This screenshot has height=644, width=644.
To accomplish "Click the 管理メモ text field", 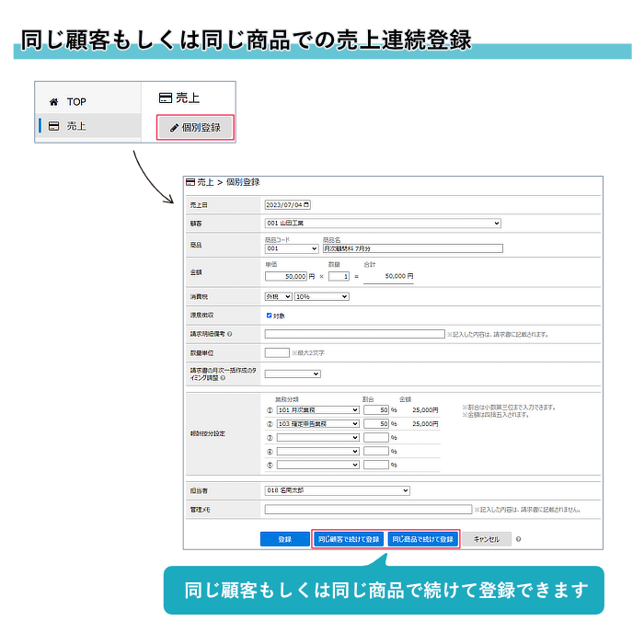I will [x=367, y=509].
